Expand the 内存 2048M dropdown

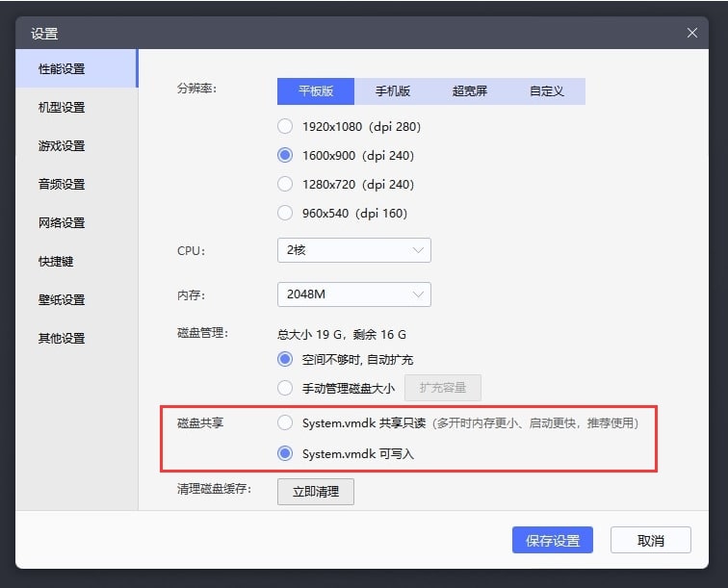coord(353,294)
